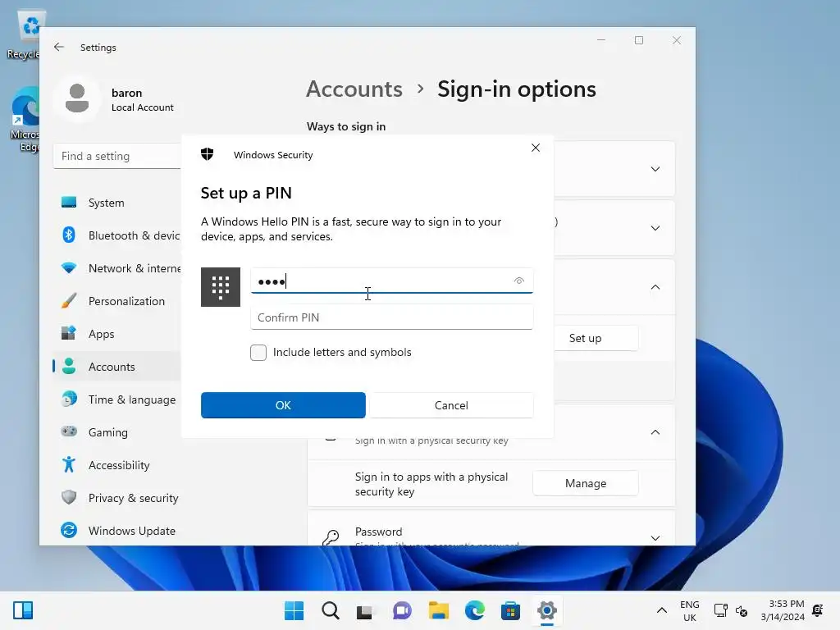Click the network status tray icon
840x630 pixels.
(x=720, y=610)
